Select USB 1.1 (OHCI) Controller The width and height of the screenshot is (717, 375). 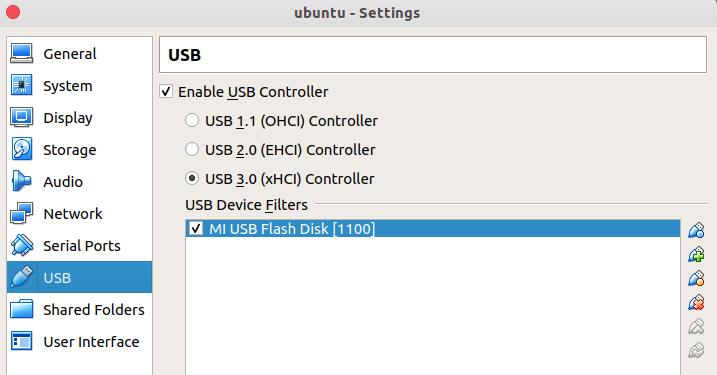(x=192, y=121)
